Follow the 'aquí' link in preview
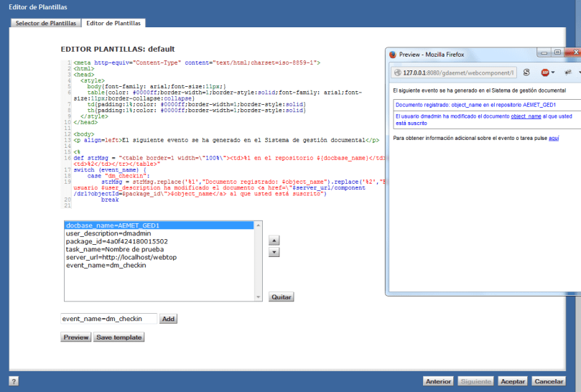The image size is (581, 392). (553, 137)
